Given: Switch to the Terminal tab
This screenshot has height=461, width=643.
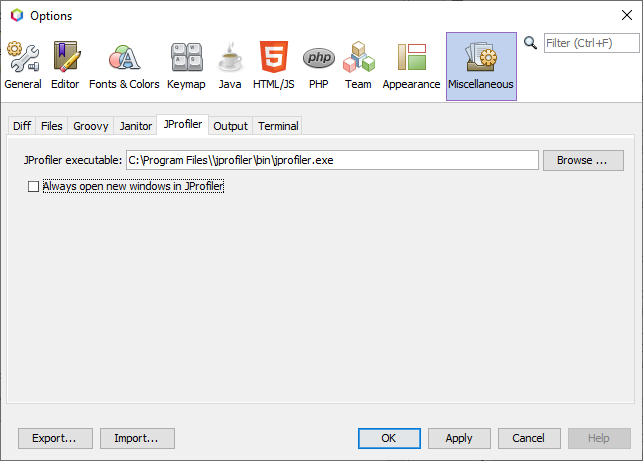Looking at the screenshot, I should (278, 126).
